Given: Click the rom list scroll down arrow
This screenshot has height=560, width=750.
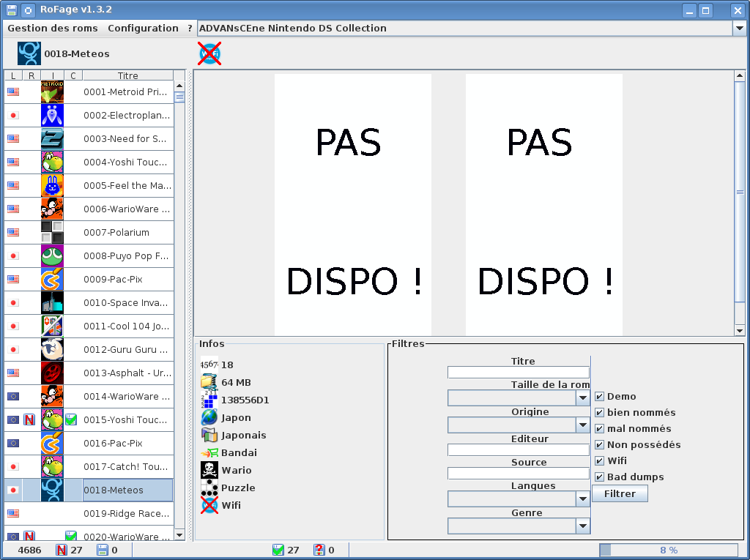Looking at the screenshot, I should point(179,535).
